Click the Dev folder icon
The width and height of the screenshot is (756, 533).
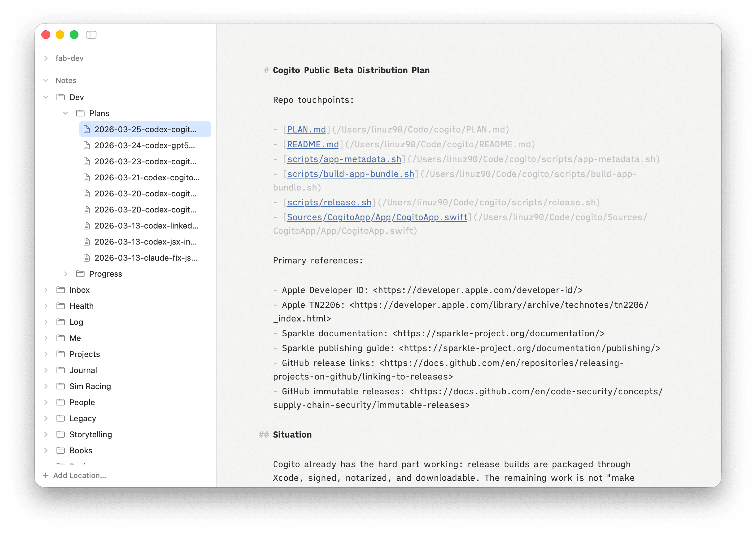point(60,97)
